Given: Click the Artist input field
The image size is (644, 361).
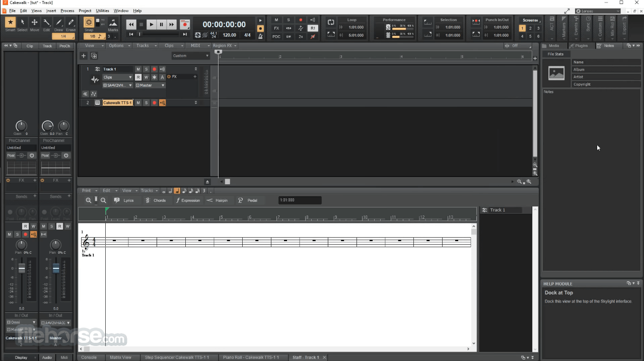Looking at the screenshot, I should click(606, 77).
